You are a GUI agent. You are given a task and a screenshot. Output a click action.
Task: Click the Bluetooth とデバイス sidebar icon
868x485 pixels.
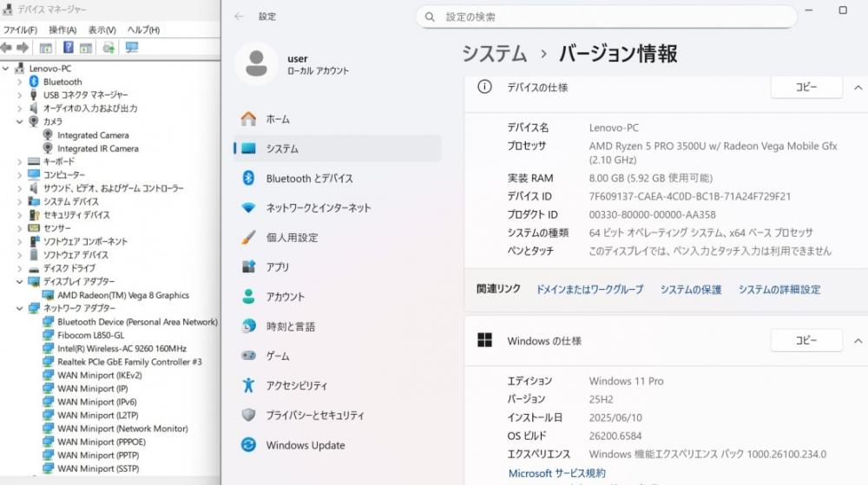click(249, 178)
